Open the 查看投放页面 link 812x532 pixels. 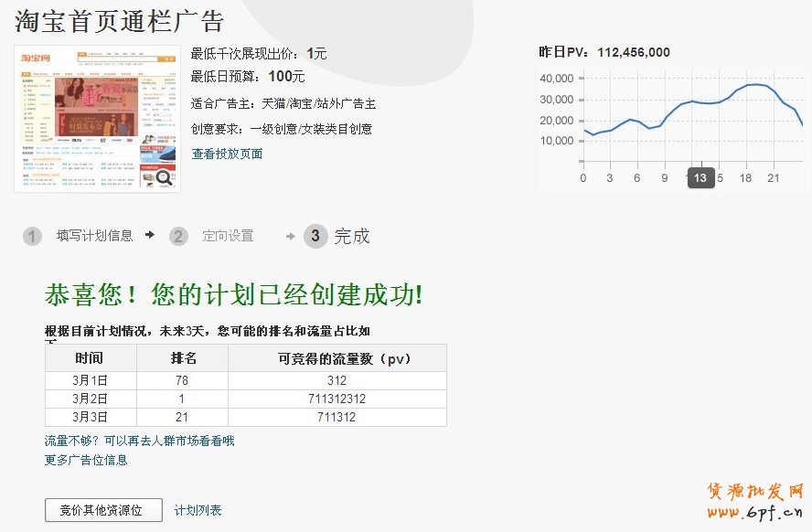227,154
